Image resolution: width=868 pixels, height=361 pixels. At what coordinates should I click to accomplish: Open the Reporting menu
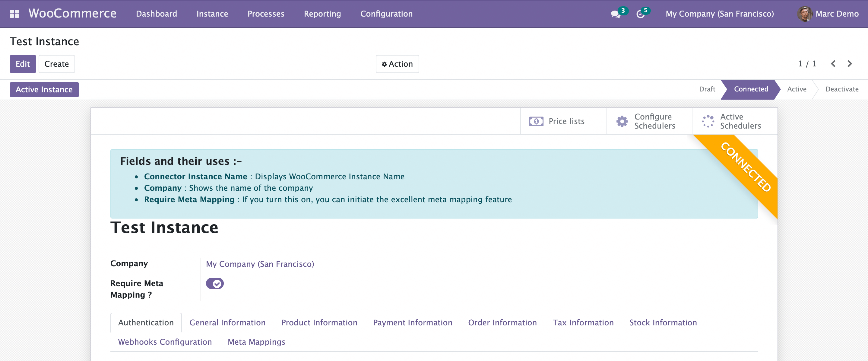point(322,14)
